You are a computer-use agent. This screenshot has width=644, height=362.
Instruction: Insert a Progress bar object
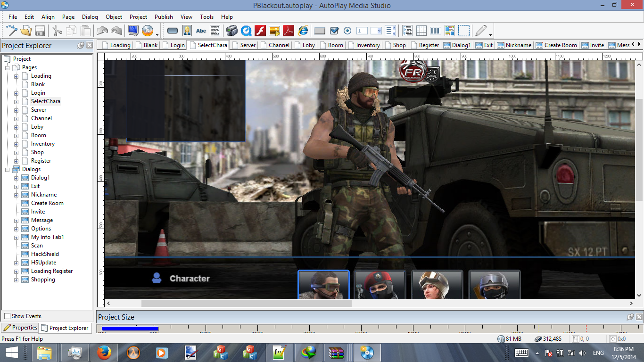coord(436,31)
